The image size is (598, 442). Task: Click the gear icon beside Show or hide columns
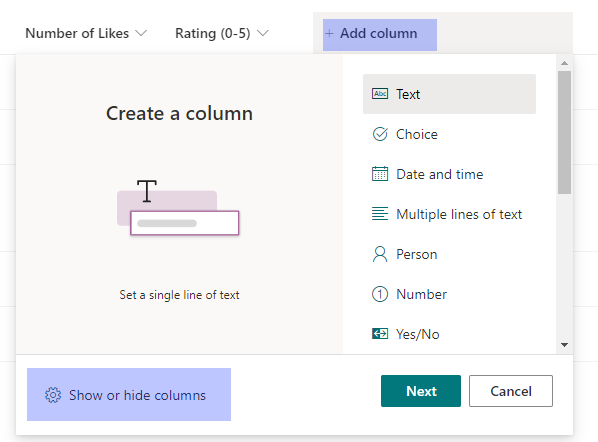click(53, 395)
